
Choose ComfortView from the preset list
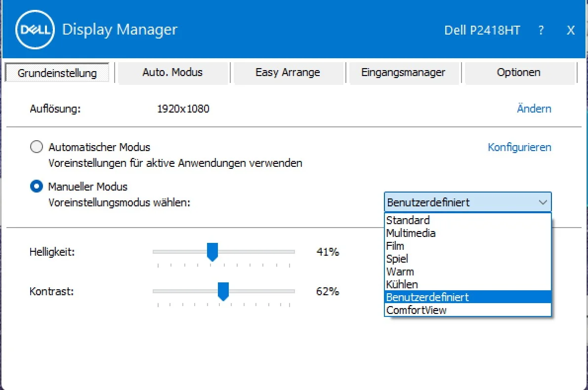coord(467,310)
